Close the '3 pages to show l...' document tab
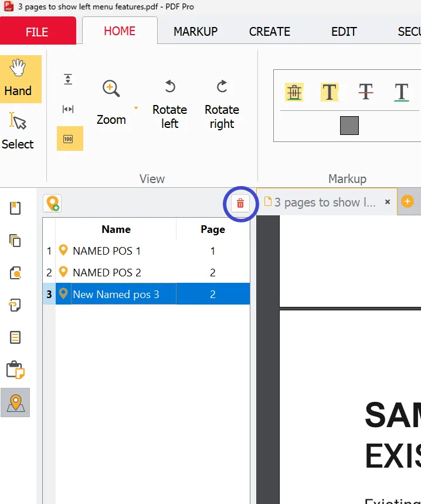The width and height of the screenshot is (421, 504). tap(388, 202)
